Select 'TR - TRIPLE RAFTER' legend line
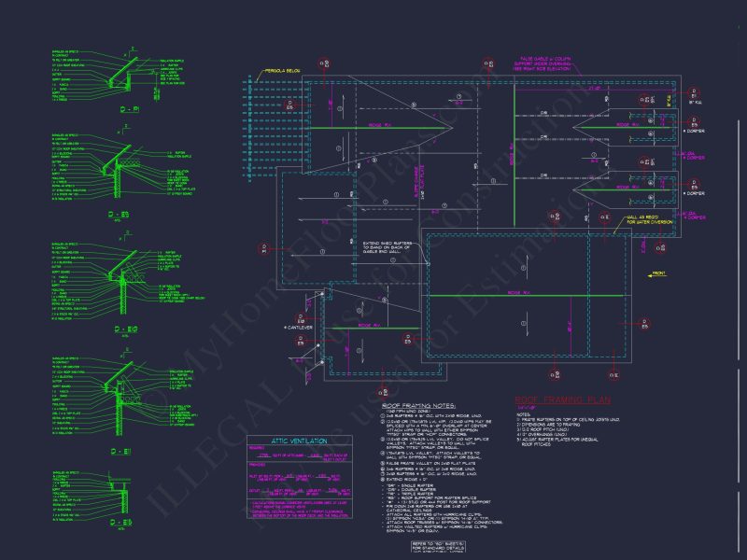The width and height of the screenshot is (747, 560). click(410, 494)
